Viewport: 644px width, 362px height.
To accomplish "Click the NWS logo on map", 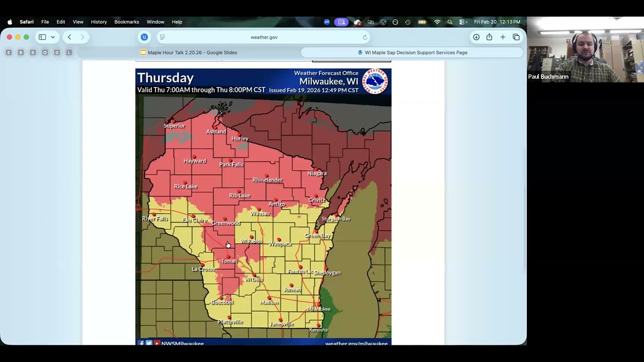I will click(x=375, y=81).
